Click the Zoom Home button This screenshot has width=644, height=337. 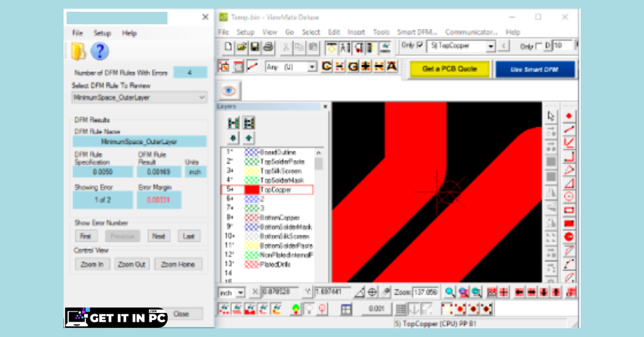pyautogui.click(x=178, y=264)
